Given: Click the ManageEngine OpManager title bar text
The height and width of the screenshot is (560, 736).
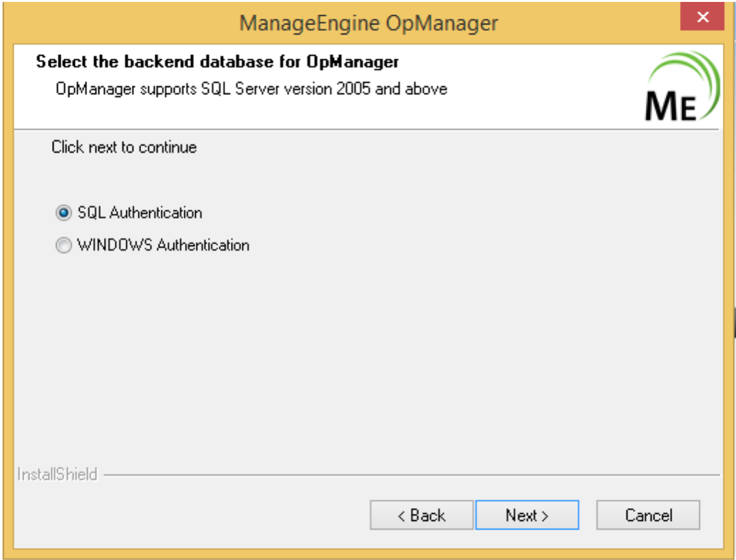Looking at the screenshot, I should (367, 20).
